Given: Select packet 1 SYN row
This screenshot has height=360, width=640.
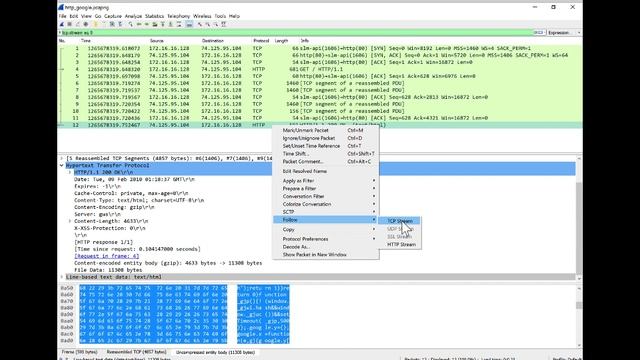Looking at the screenshot, I should 320,48.
